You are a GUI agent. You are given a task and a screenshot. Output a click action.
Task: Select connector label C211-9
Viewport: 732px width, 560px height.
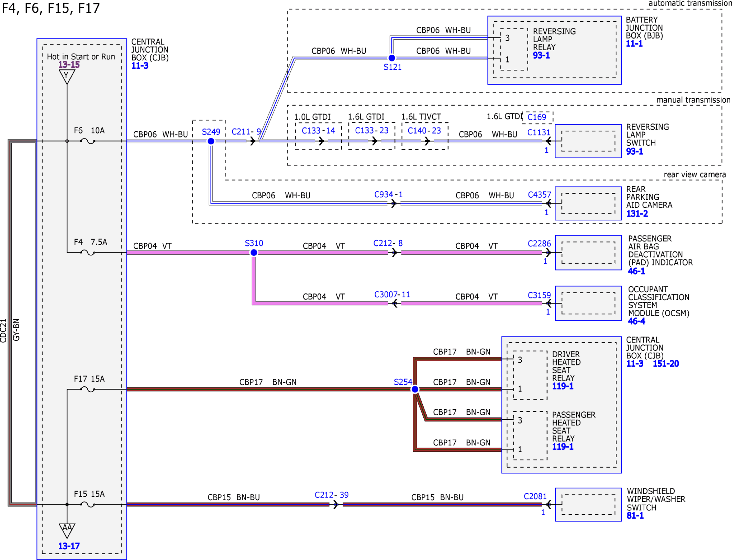(x=246, y=132)
